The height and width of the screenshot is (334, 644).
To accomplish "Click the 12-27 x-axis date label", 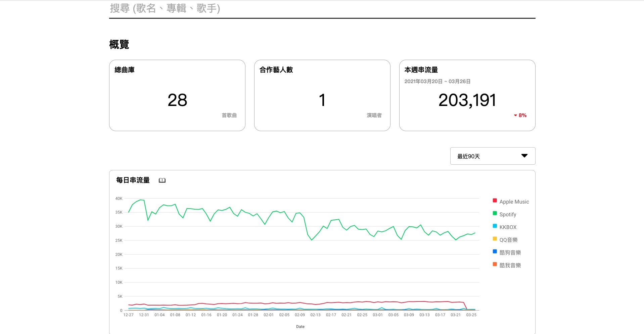I will point(128,315).
